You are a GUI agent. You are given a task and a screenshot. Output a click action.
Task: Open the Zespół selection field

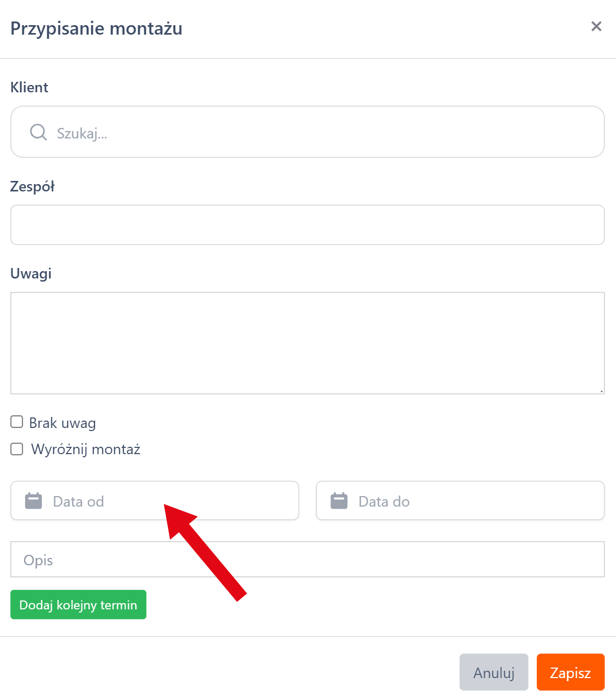coord(307,225)
